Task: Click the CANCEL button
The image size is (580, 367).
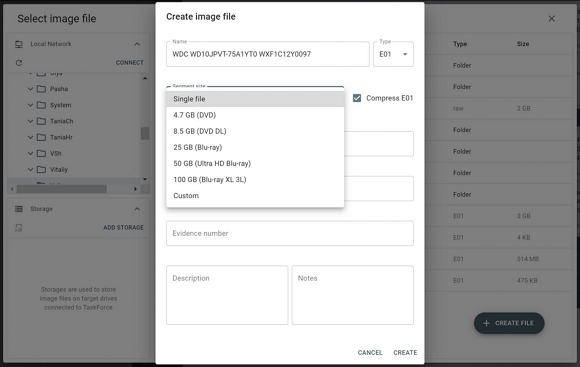Action: coord(370,353)
